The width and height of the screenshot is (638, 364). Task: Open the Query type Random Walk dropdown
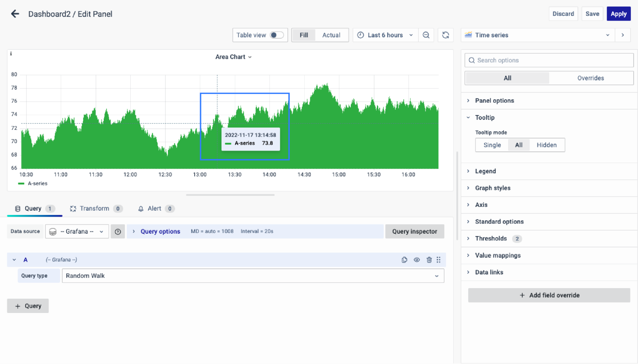(x=253, y=276)
